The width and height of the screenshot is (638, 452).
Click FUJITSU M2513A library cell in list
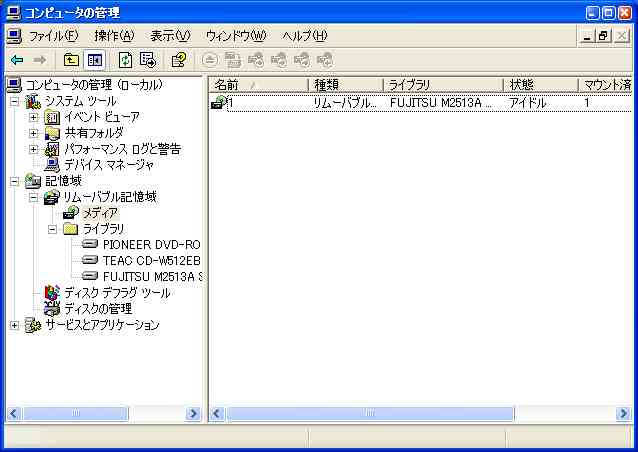point(440,103)
